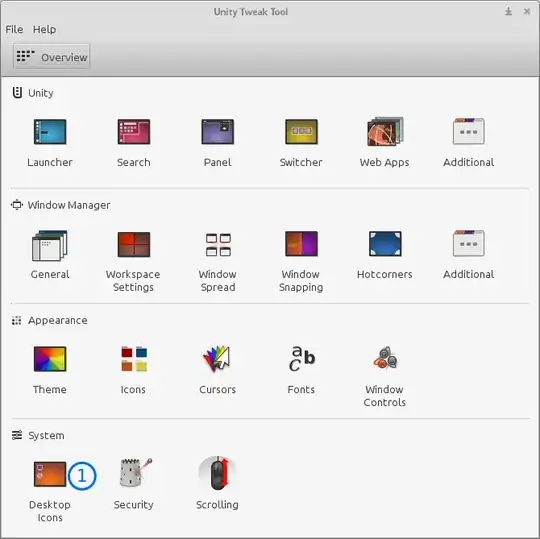Open the File menu
This screenshot has height=539, width=540.
point(14,30)
